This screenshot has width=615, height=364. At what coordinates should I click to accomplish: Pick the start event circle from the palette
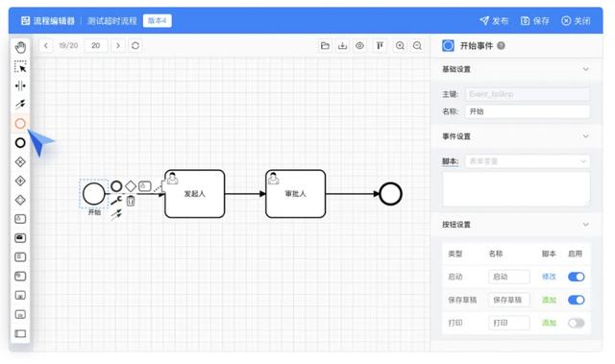click(x=20, y=124)
